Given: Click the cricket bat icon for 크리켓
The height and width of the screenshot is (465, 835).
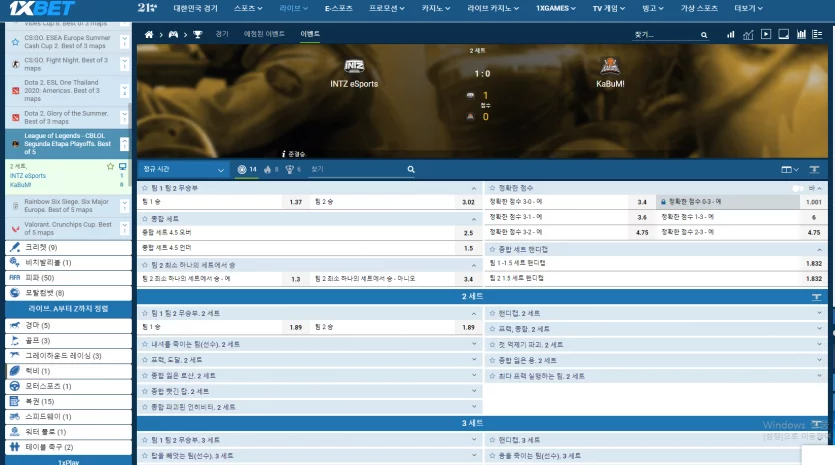Looking at the screenshot, I should click(15, 247).
